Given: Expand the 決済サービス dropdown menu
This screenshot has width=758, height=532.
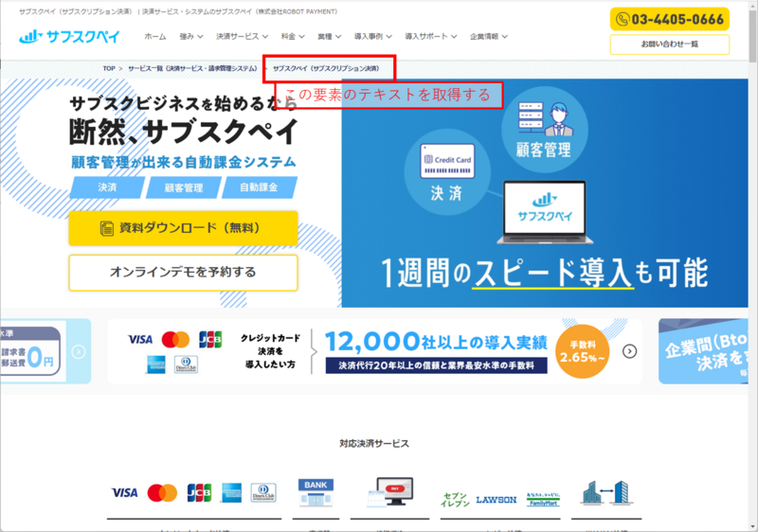Looking at the screenshot, I should [242, 36].
